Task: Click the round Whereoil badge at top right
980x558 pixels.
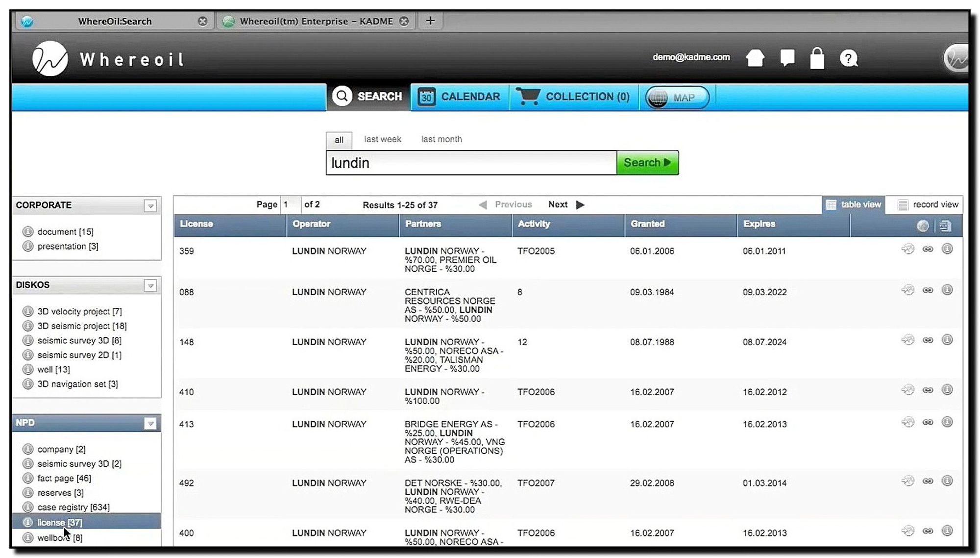Action: [956, 58]
